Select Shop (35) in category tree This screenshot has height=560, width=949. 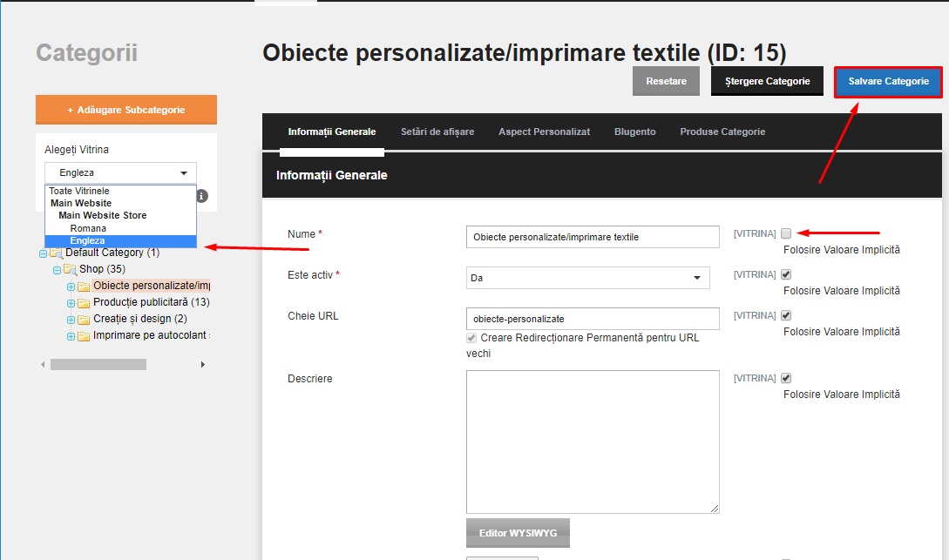coord(102,269)
